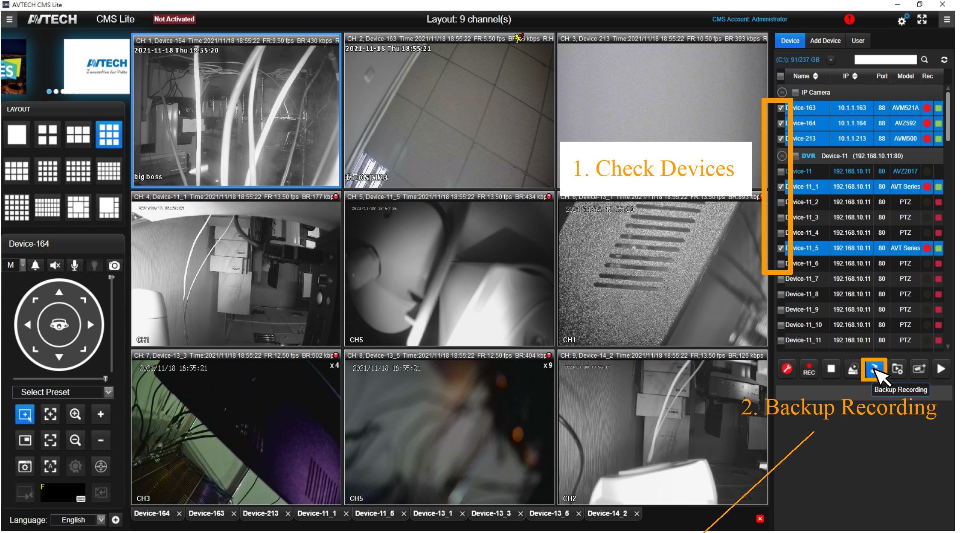980x533 pixels.
Task: Collapse the IP Camera group
Action: coord(782,92)
